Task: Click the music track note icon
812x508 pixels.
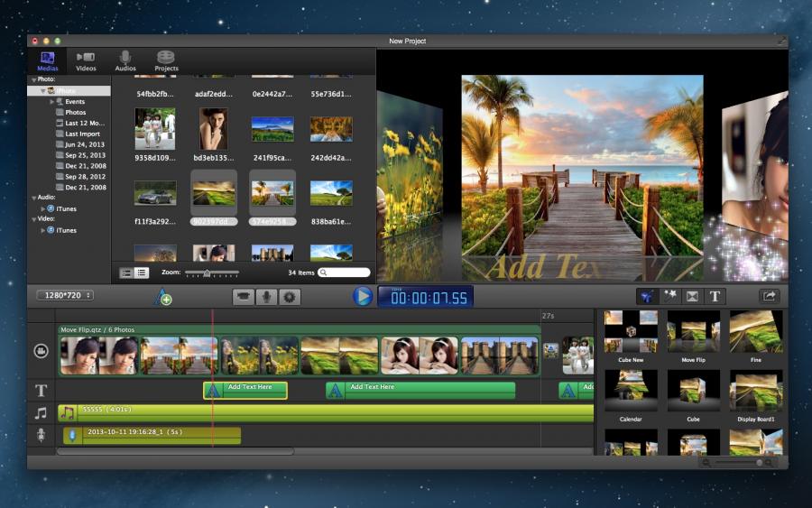Action: 41,412
